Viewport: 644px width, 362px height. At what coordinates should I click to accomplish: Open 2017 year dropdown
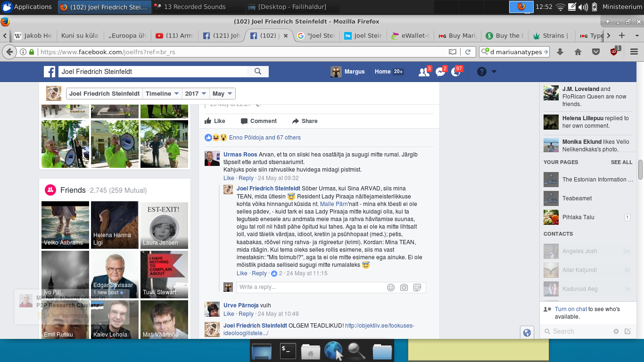pyautogui.click(x=196, y=93)
